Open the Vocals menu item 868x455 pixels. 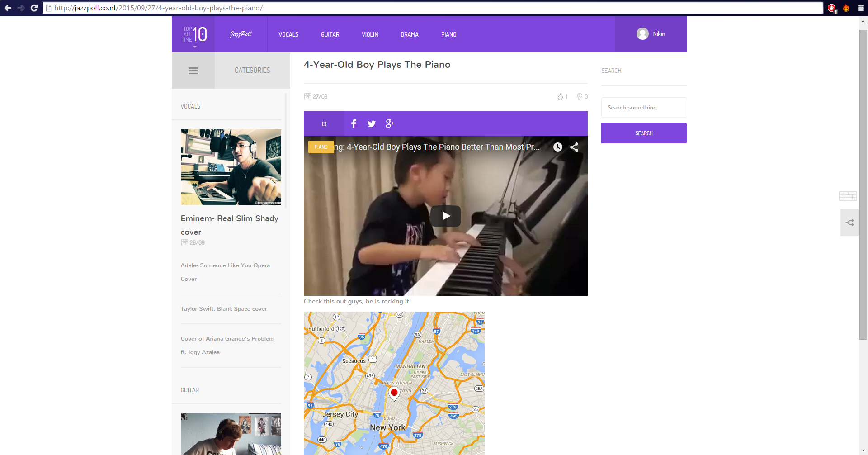pos(288,34)
